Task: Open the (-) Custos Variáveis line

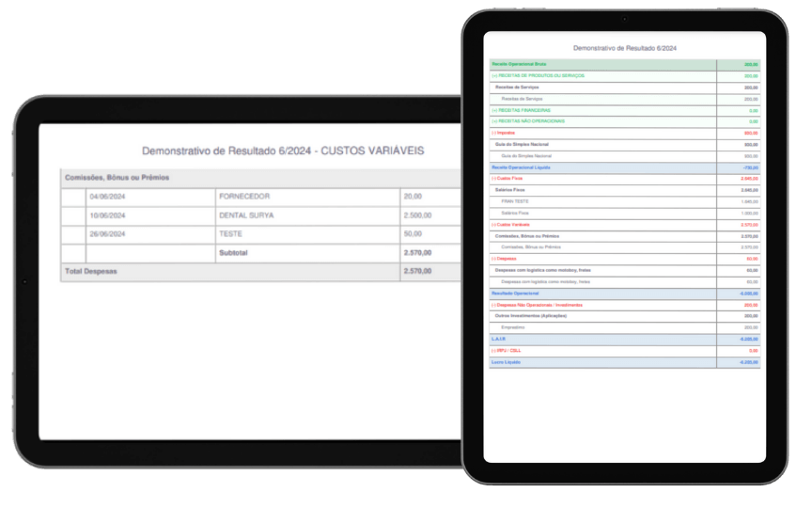Action: [511, 225]
